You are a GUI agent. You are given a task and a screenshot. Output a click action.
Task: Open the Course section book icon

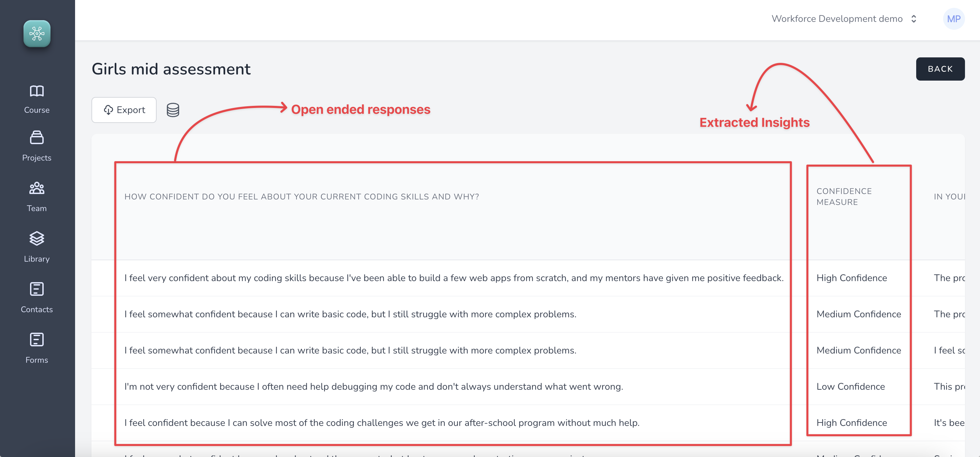[x=37, y=91]
